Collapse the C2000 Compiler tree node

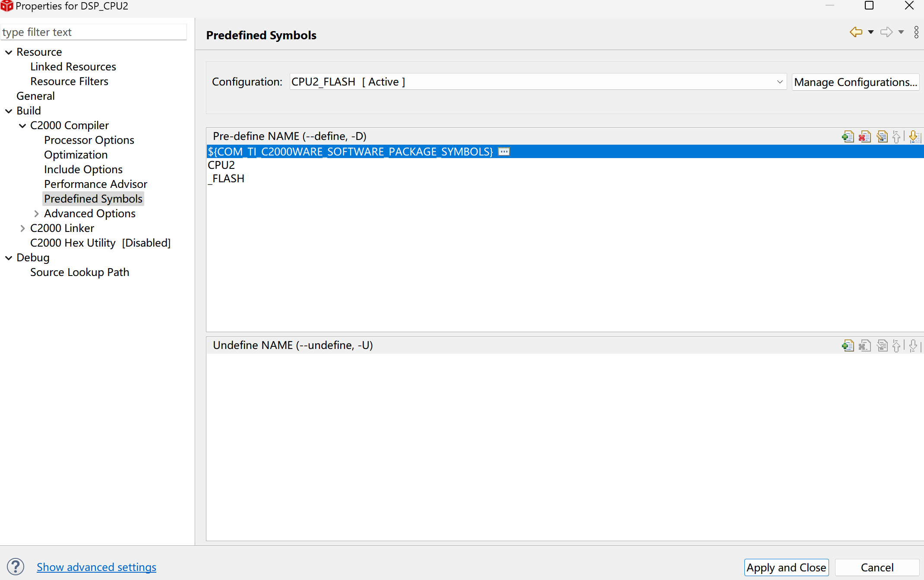tap(23, 126)
